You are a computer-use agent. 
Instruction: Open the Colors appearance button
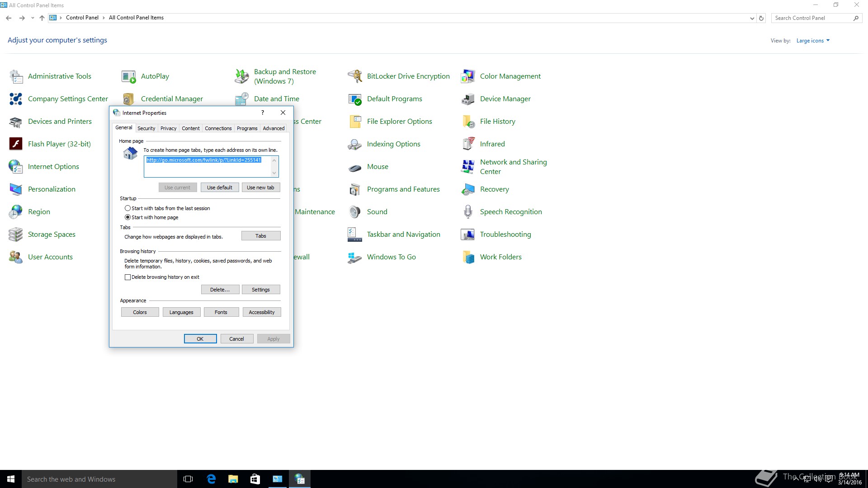click(140, 312)
